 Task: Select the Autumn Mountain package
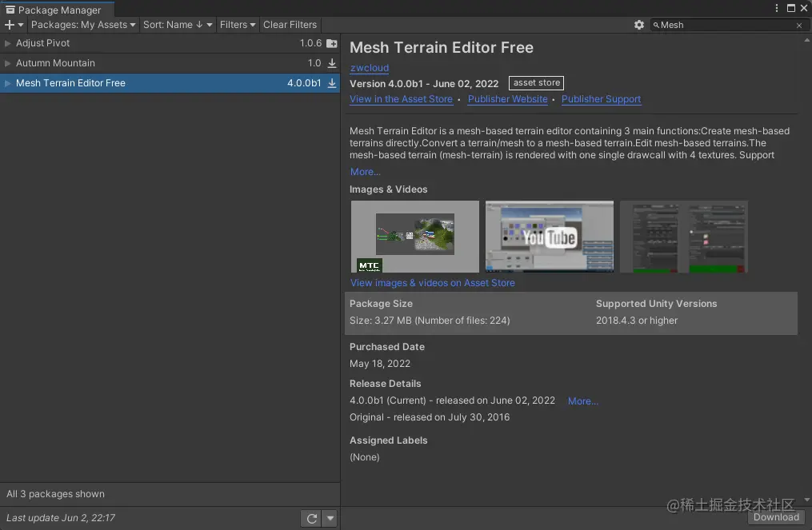click(x=170, y=63)
